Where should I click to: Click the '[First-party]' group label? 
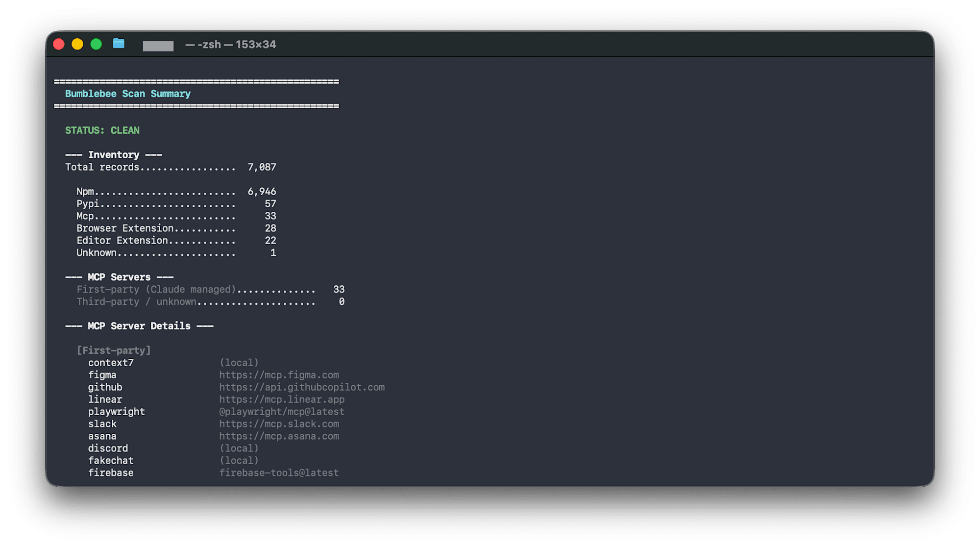click(x=114, y=351)
